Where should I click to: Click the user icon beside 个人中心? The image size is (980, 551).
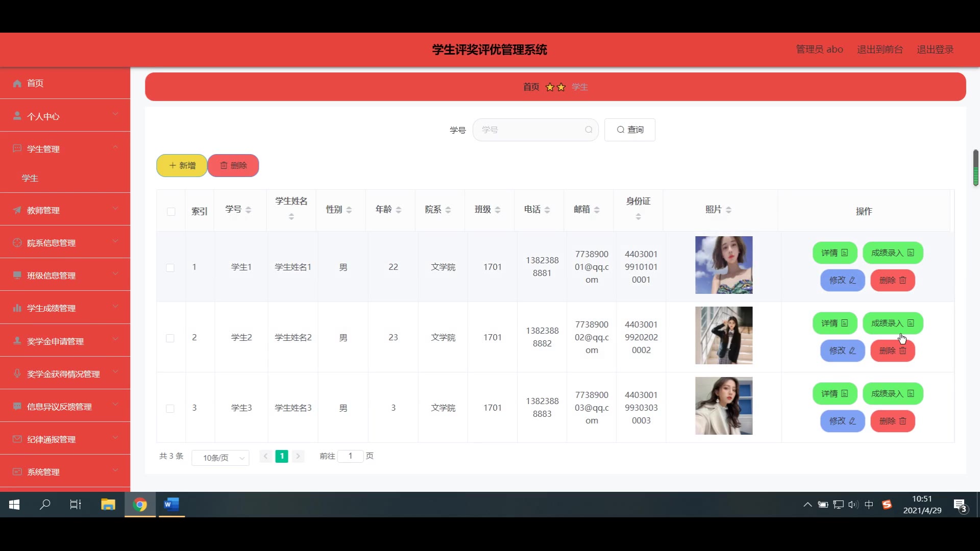point(17,116)
